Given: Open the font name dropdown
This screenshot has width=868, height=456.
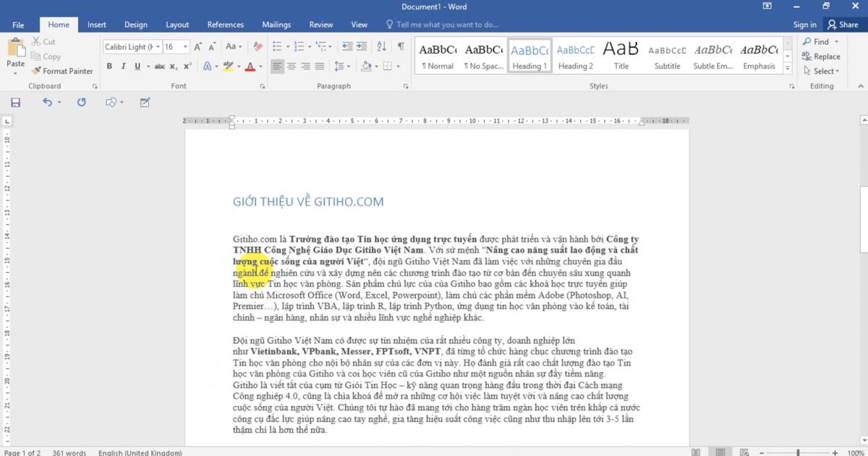Looking at the screenshot, I should click(158, 47).
